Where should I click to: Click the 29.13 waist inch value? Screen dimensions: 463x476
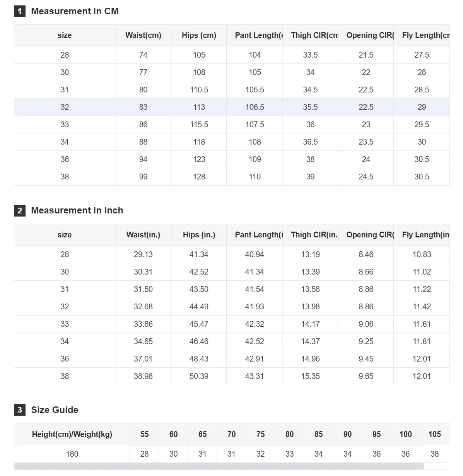(143, 254)
